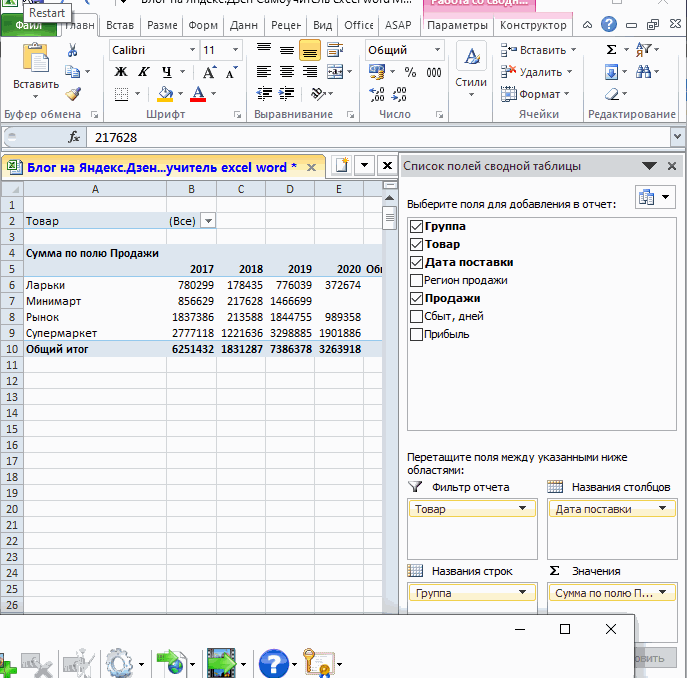Click the AutoSum sigma icon
Image resolution: width=687 pixels, height=678 pixels.
pyautogui.click(x=612, y=50)
